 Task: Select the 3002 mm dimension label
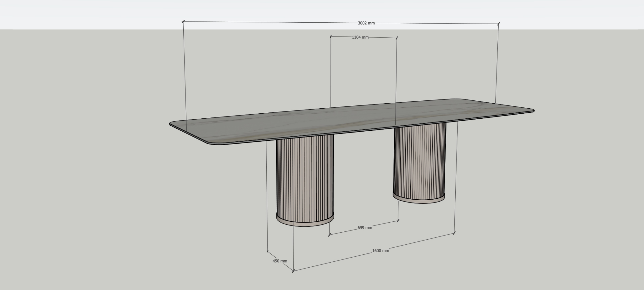[x=366, y=23]
